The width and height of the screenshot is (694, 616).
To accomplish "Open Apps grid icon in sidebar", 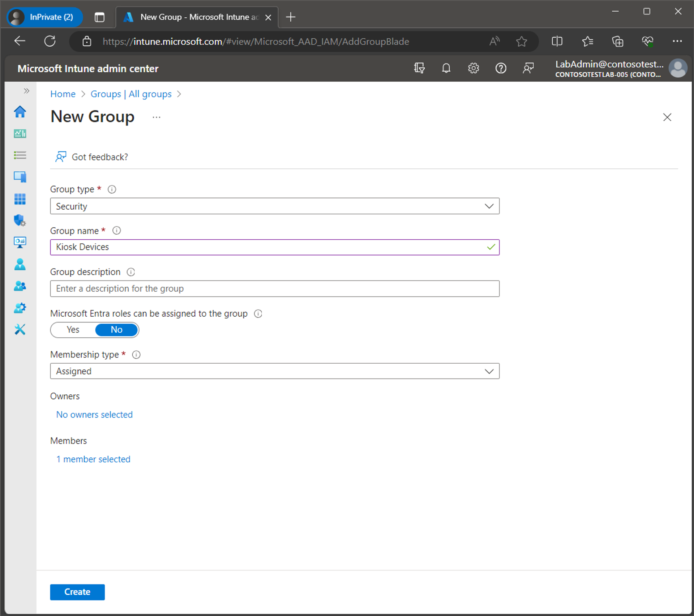I will pyautogui.click(x=20, y=199).
